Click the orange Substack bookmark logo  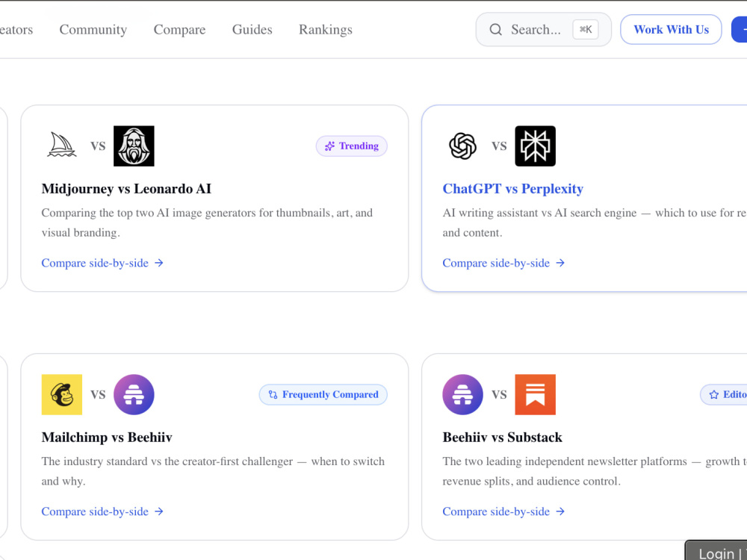click(535, 394)
